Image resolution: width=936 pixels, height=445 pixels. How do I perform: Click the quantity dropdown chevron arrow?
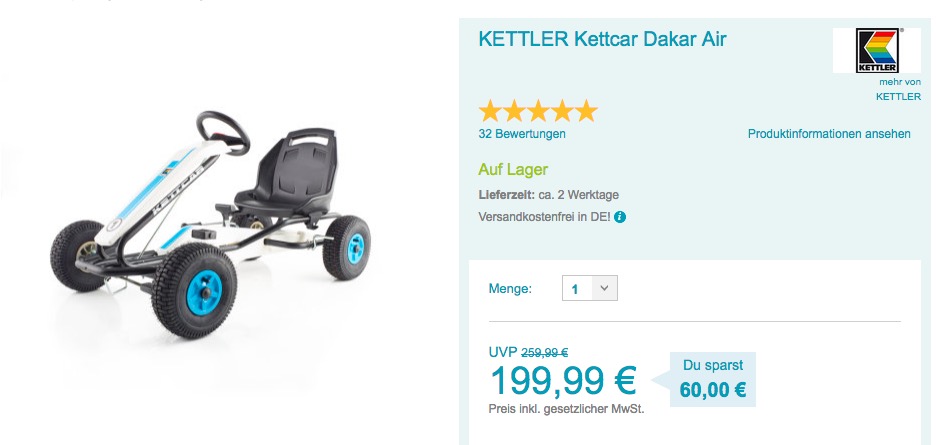point(604,289)
